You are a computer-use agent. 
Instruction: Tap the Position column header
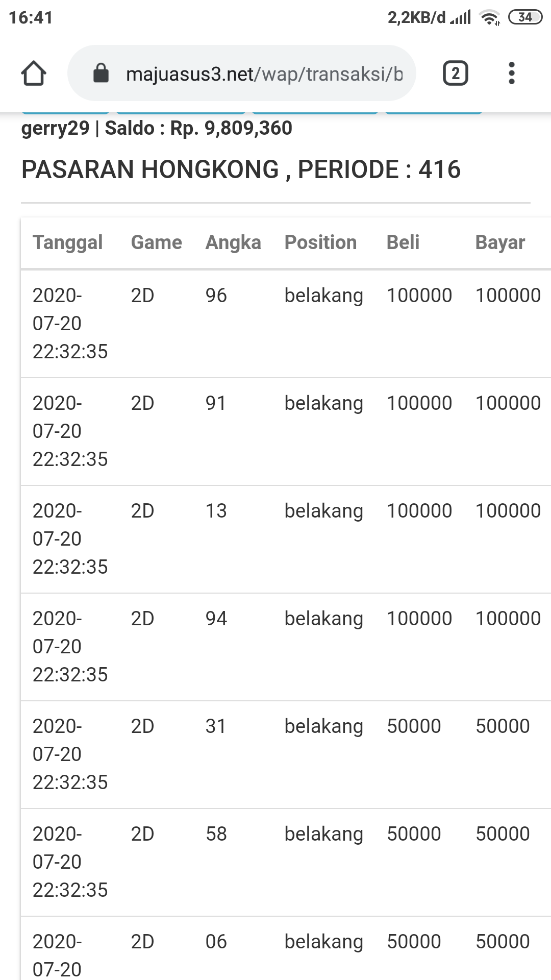tap(320, 242)
